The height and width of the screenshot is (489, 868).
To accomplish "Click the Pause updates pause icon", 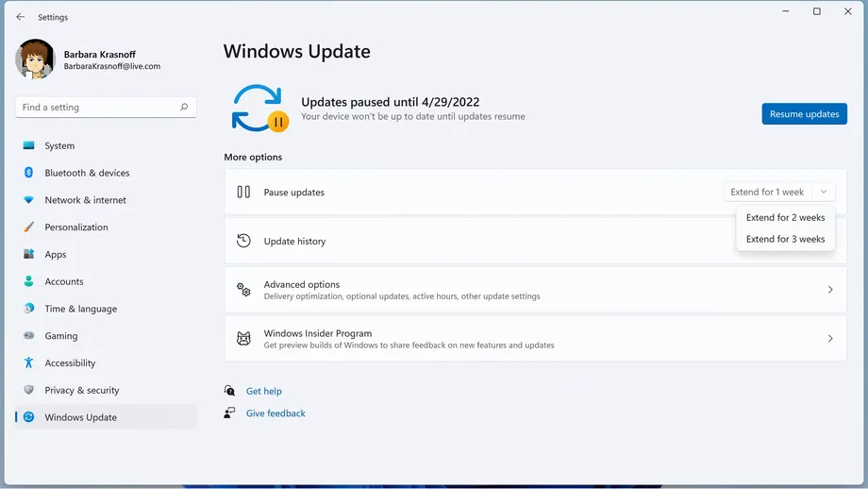I will (x=243, y=193).
